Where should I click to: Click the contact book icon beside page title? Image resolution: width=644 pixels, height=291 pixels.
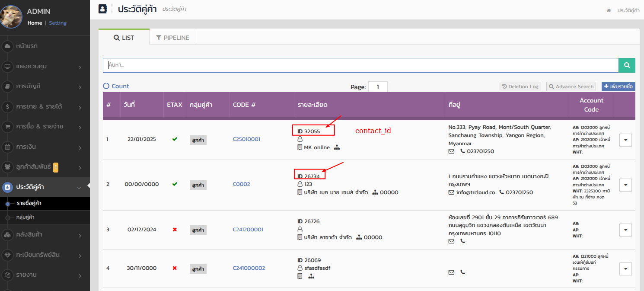(x=102, y=9)
